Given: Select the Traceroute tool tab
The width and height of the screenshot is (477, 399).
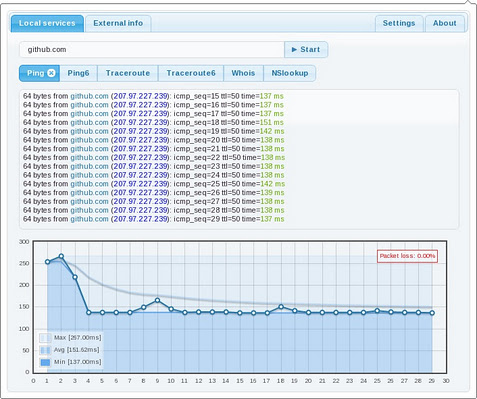Looking at the screenshot, I should (128, 73).
